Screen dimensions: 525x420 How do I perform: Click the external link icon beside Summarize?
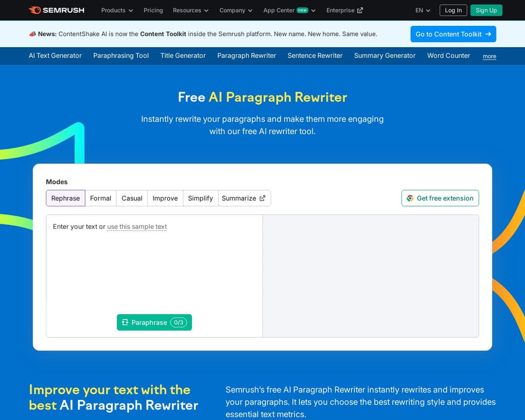point(262,198)
